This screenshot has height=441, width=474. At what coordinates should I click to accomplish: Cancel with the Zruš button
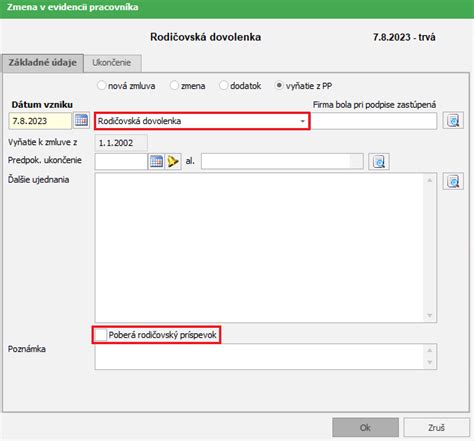(x=436, y=427)
